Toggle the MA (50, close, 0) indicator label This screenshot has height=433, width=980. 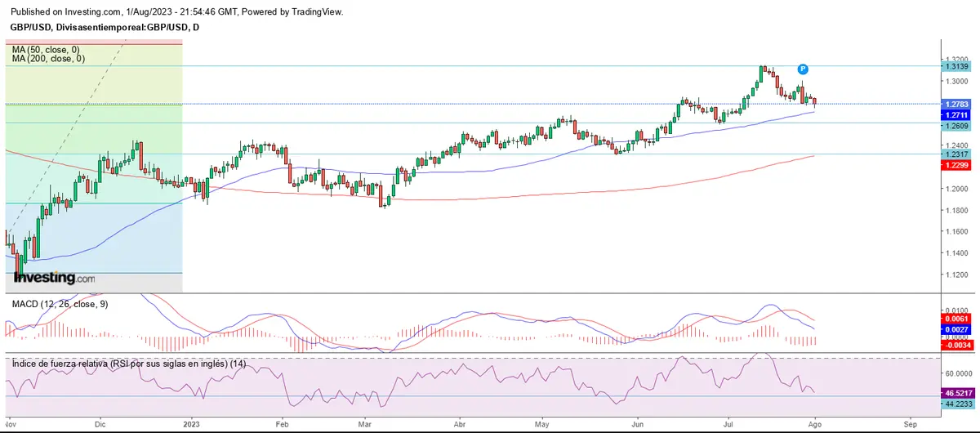[x=47, y=49]
